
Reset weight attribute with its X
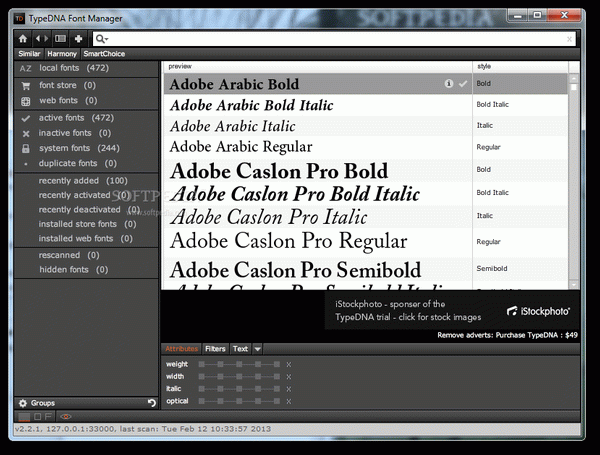point(289,365)
